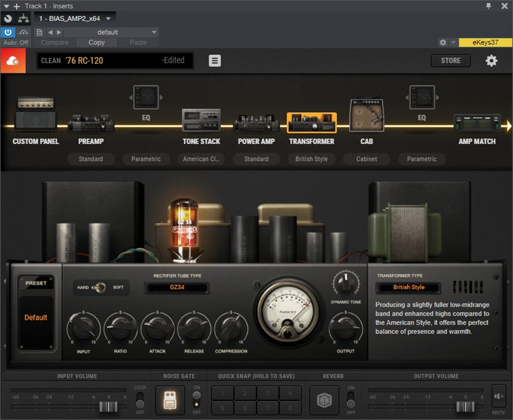Image resolution: width=513 pixels, height=420 pixels.
Task: Expand the Track 1 Inserts triangle
Action: [x=6, y=6]
